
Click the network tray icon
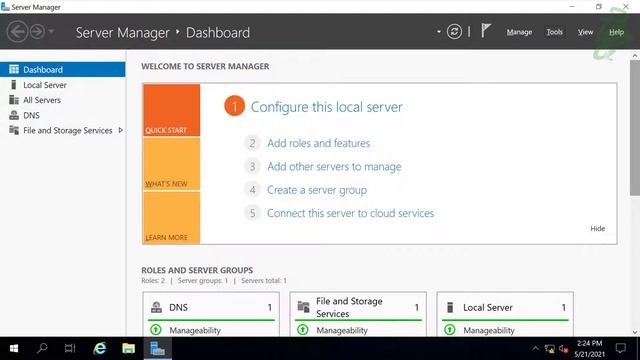(x=550, y=349)
